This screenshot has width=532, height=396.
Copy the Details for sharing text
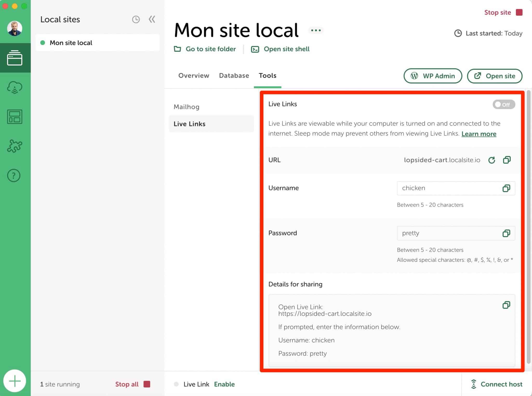506,305
